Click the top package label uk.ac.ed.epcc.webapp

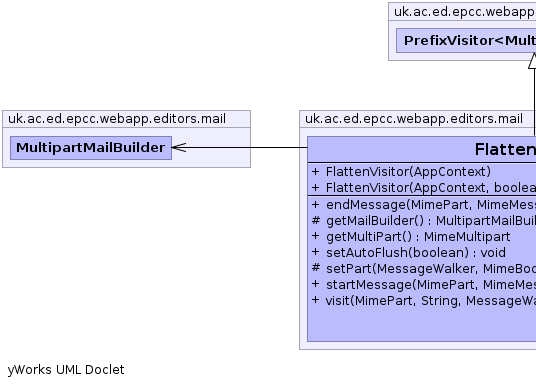point(465,12)
